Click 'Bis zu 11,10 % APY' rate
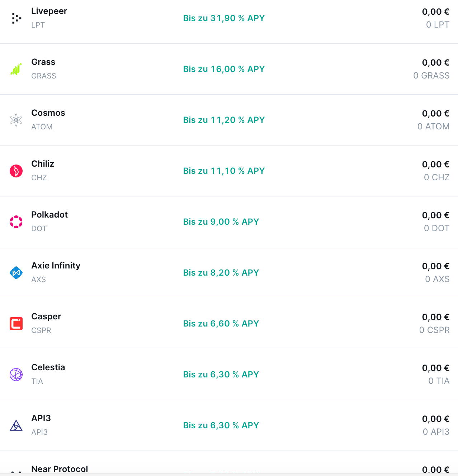 click(224, 171)
